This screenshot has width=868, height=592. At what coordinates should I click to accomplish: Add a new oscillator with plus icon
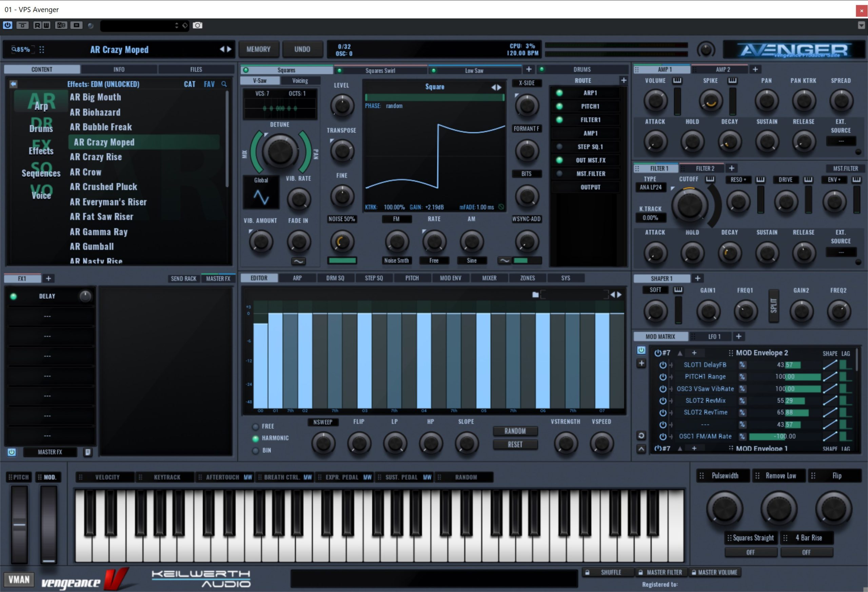529,70
